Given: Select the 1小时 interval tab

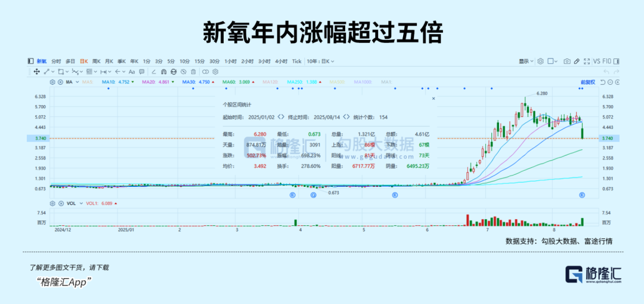Looking at the screenshot, I should click(x=231, y=62).
